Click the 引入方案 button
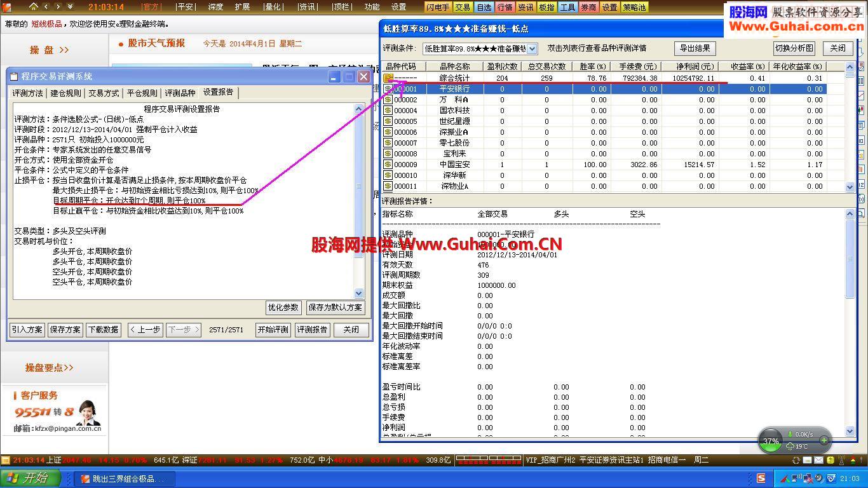This screenshot has width=868, height=488. tap(27, 330)
